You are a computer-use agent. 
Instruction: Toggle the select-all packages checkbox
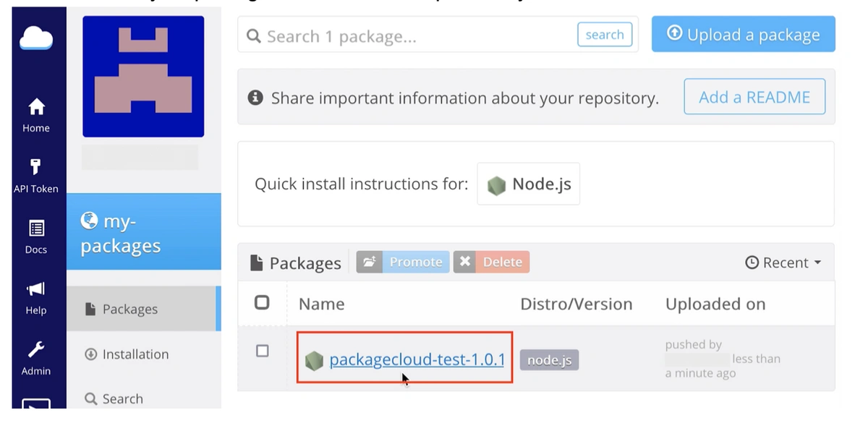tap(262, 302)
